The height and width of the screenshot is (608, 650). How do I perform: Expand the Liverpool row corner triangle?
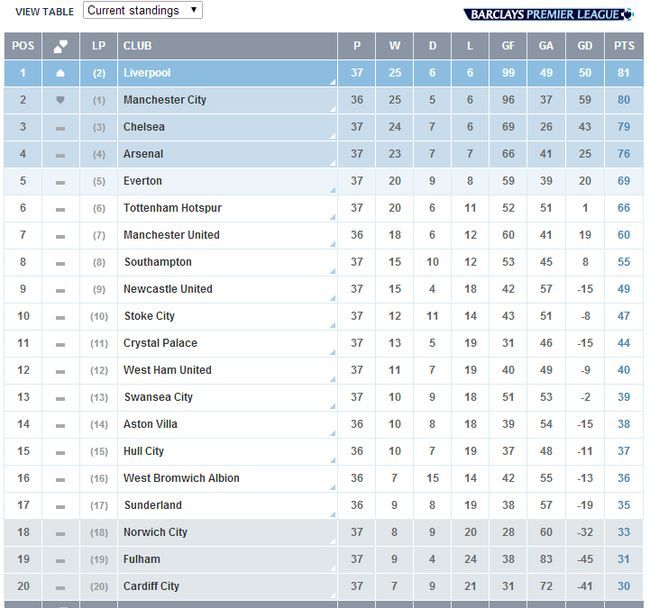[331, 82]
